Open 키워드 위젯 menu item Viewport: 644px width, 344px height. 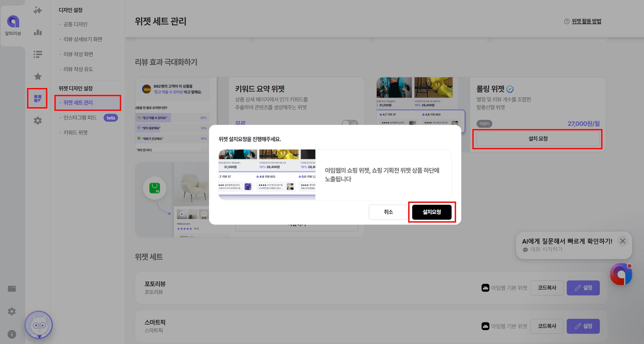pos(75,132)
